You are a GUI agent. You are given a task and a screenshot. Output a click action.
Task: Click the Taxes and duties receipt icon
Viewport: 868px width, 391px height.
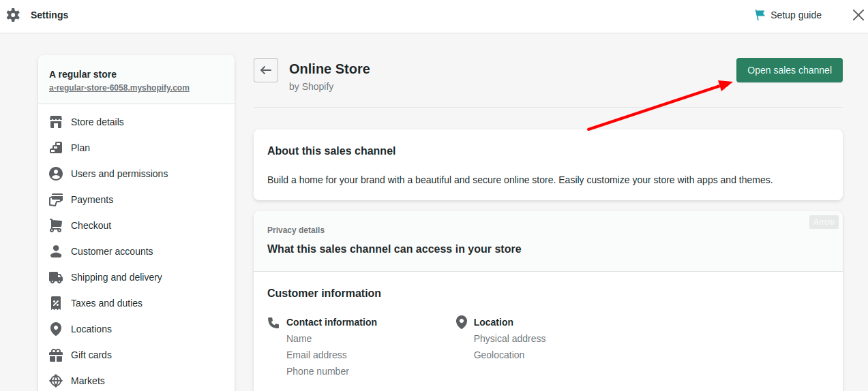point(56,303)
